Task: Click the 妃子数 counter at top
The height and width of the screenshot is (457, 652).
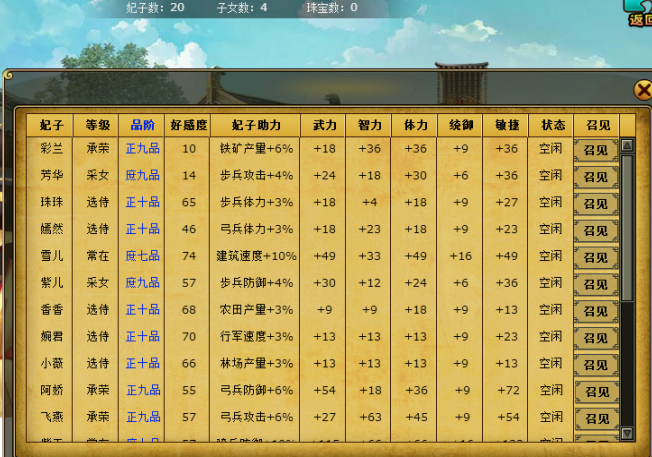Action: point(163,7)
